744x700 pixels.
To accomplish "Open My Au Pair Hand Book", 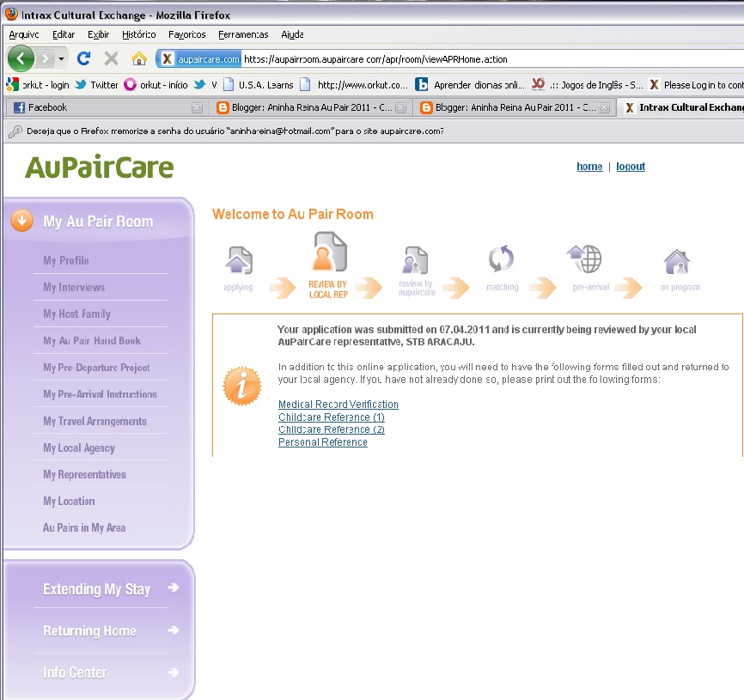I will click(x=92, y=340).
